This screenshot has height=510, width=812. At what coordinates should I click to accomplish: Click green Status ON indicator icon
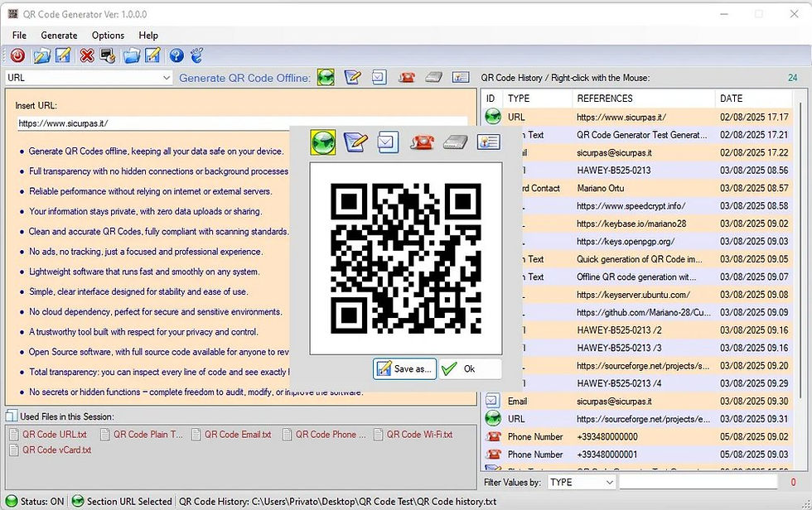pos(12,501)
